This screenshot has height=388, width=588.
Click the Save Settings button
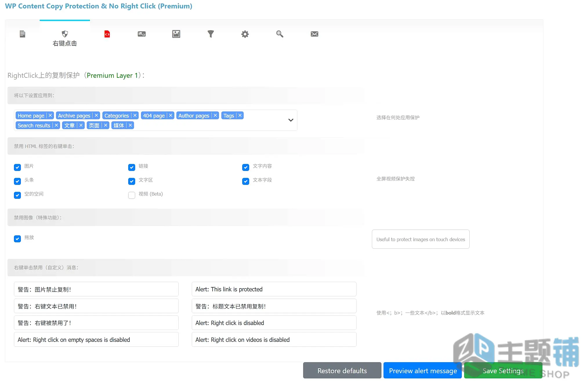point(503,371)
